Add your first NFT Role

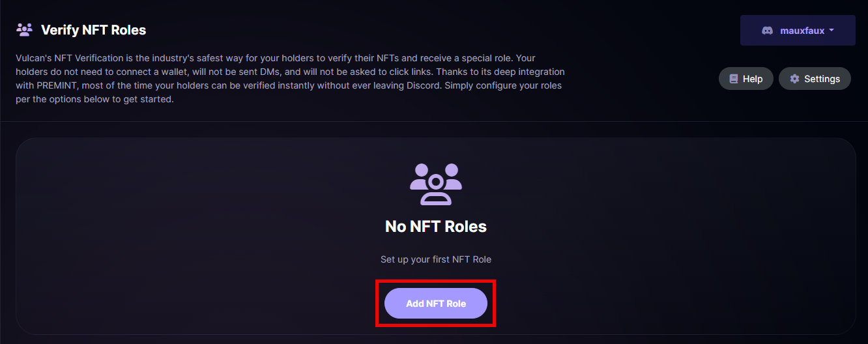pos(436,304)
